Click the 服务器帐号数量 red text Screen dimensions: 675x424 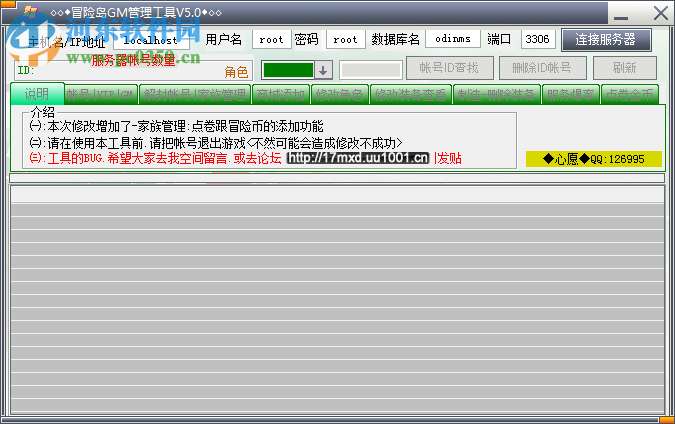pyautogui.click(x=133, y=60)
